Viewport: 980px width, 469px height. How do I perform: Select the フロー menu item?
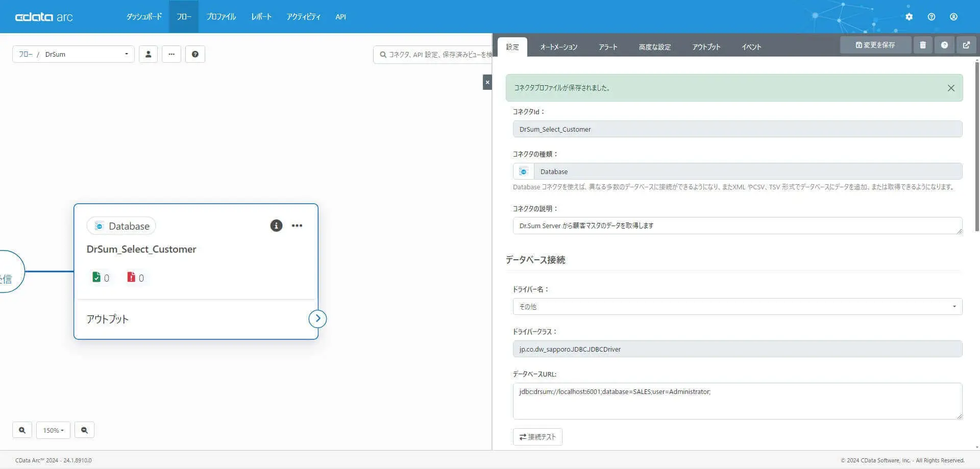click(x=184, y=17)
